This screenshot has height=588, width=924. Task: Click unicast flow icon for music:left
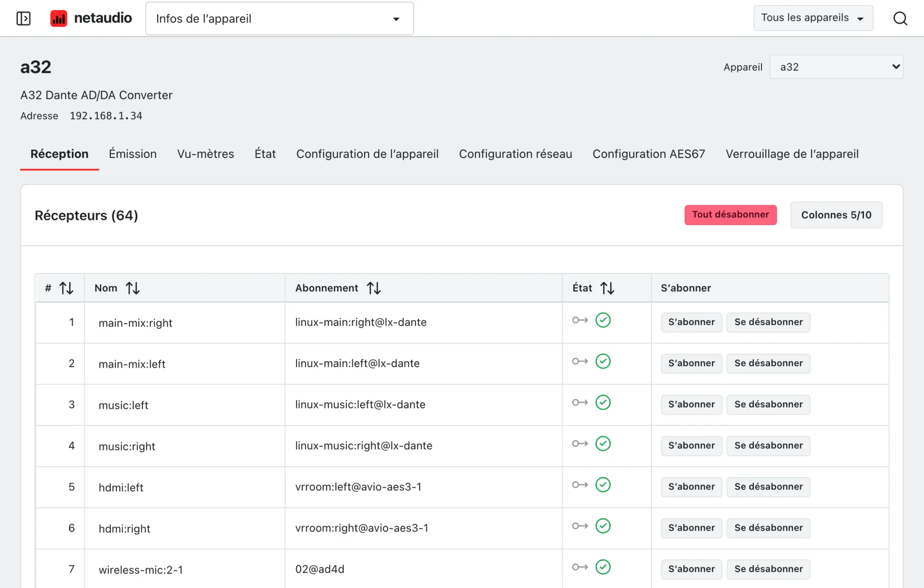(x=580, y=402)
